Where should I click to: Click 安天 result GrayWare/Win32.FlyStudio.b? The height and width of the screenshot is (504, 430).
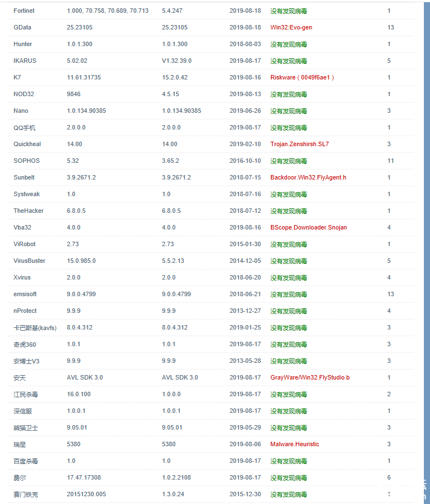310,377
